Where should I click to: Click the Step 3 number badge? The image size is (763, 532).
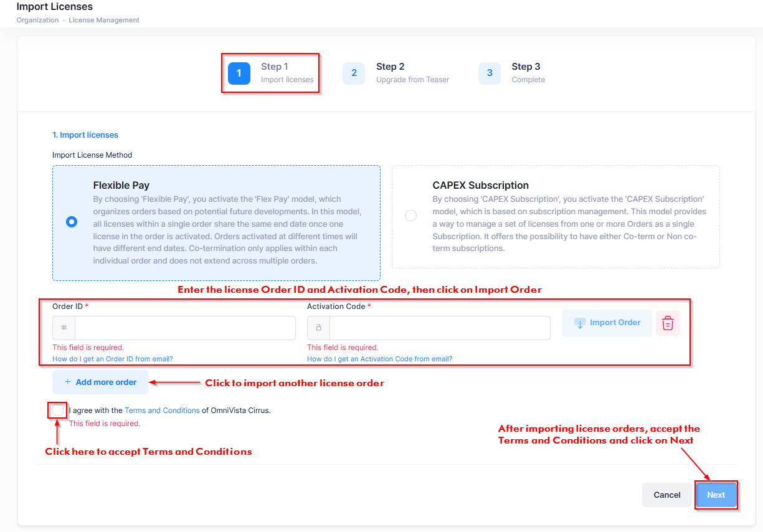click(x=490, y=74)
